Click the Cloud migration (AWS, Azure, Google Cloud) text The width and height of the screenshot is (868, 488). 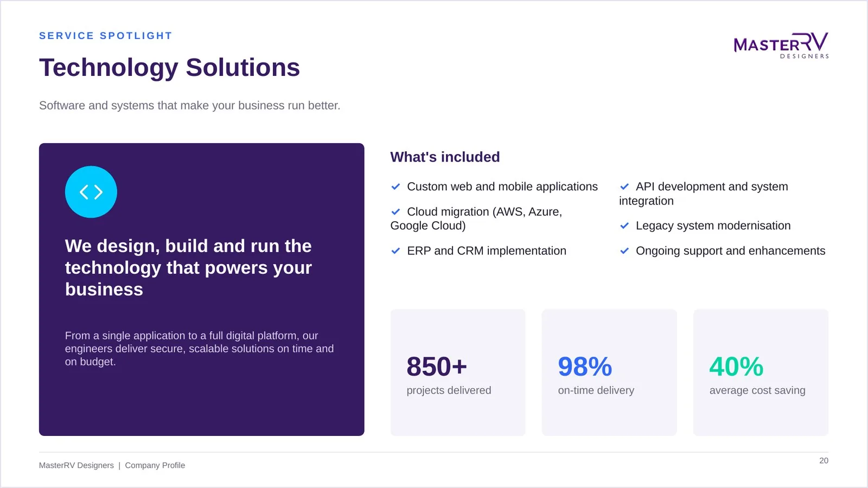coord(476,219)
